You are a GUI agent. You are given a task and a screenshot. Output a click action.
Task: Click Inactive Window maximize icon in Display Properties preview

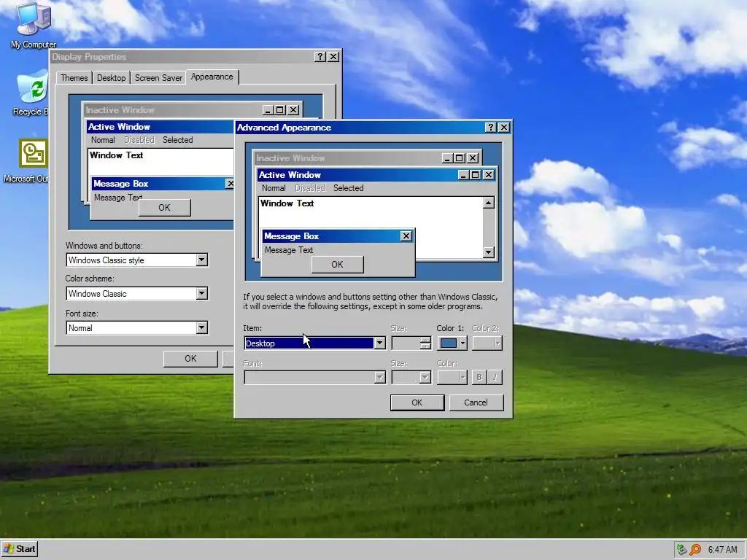(280, 110)
